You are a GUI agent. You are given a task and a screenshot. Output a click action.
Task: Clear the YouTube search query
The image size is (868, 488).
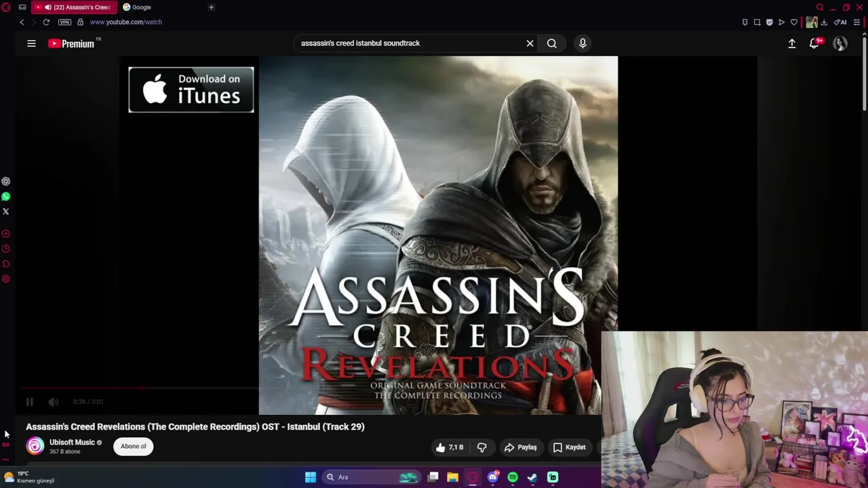[x=530, y=43]
